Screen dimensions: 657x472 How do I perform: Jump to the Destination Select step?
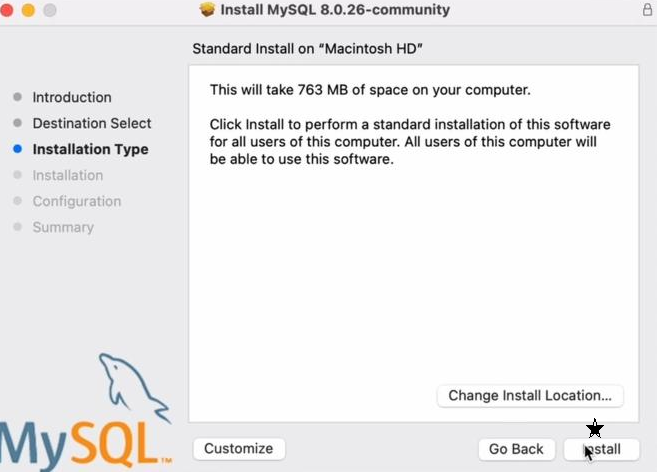pyautogui.click(x=92, y=123)
